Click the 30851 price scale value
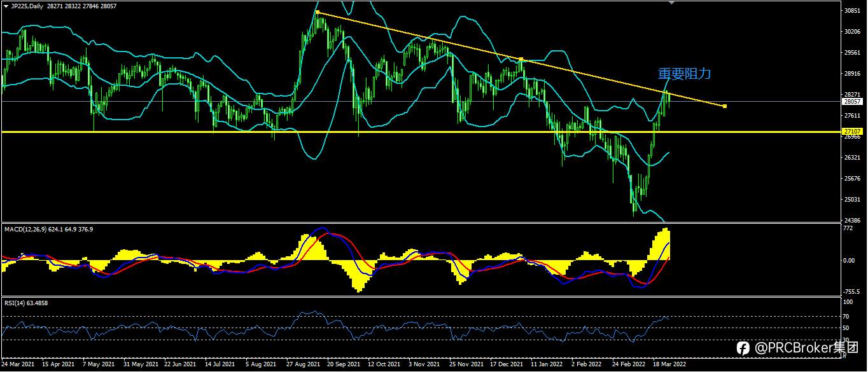This screenshot has height=372, width=868. pos(852,11)
